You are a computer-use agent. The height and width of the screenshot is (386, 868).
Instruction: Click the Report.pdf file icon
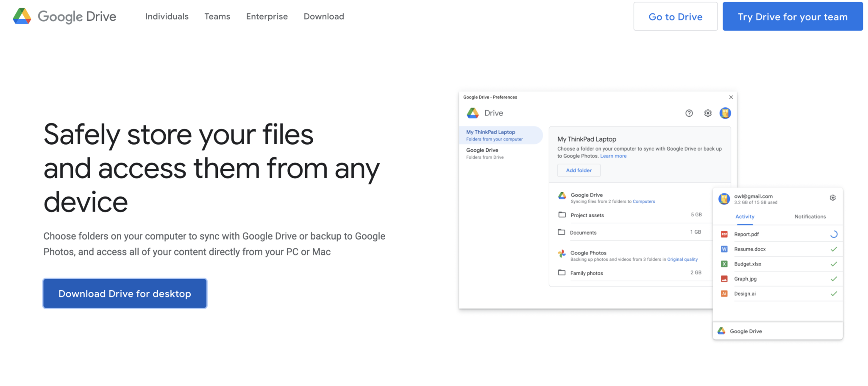pyautogui.click(x=724, y=234)
